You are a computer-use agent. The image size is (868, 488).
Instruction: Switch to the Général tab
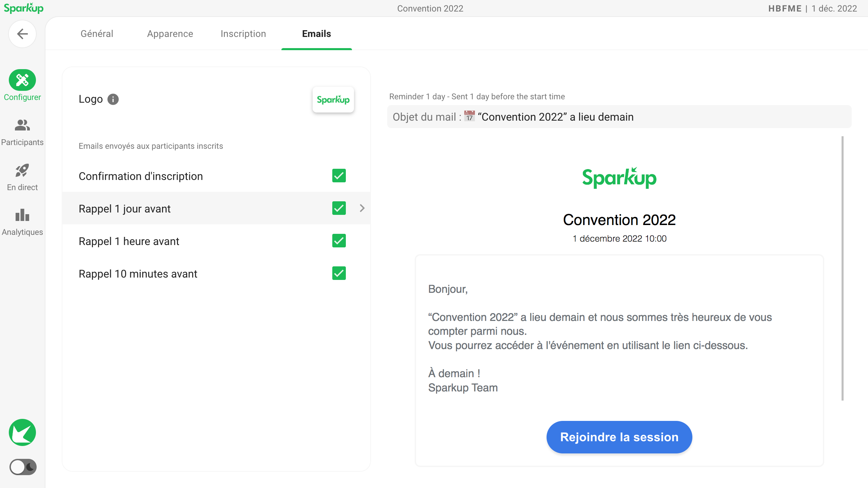[x=97, y=34]
